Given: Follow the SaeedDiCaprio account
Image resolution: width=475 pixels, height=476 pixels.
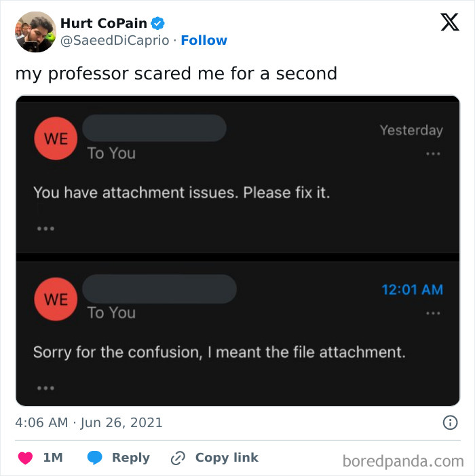Looking at the screenshot, I should pos(204,41).
